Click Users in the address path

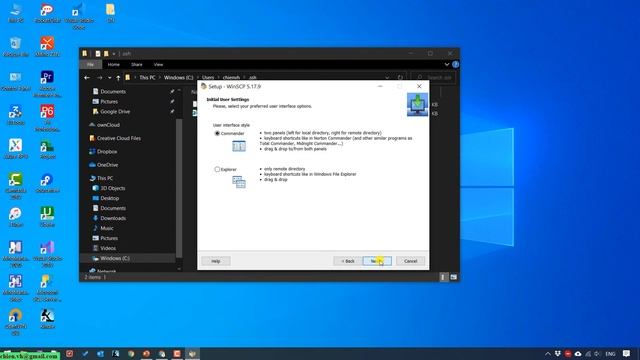click(208, 78)
